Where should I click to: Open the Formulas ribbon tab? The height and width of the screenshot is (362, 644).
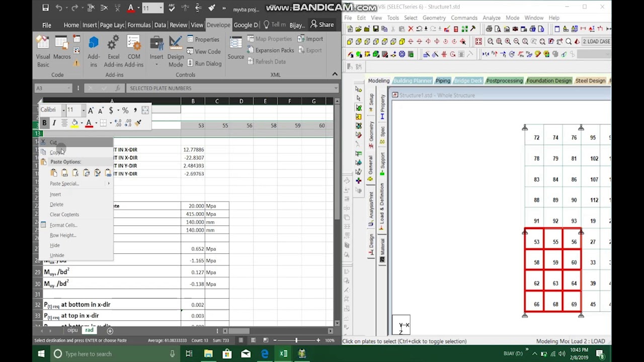pos(139,25)
